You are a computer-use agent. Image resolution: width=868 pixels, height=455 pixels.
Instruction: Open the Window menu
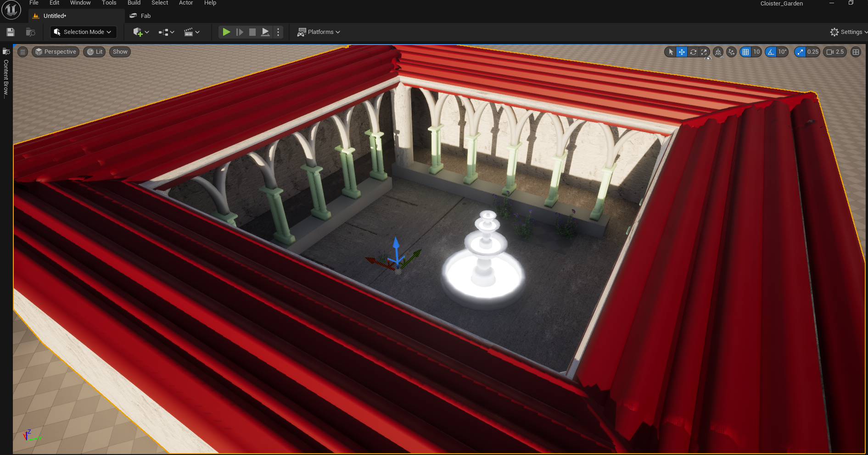[80, 3]
